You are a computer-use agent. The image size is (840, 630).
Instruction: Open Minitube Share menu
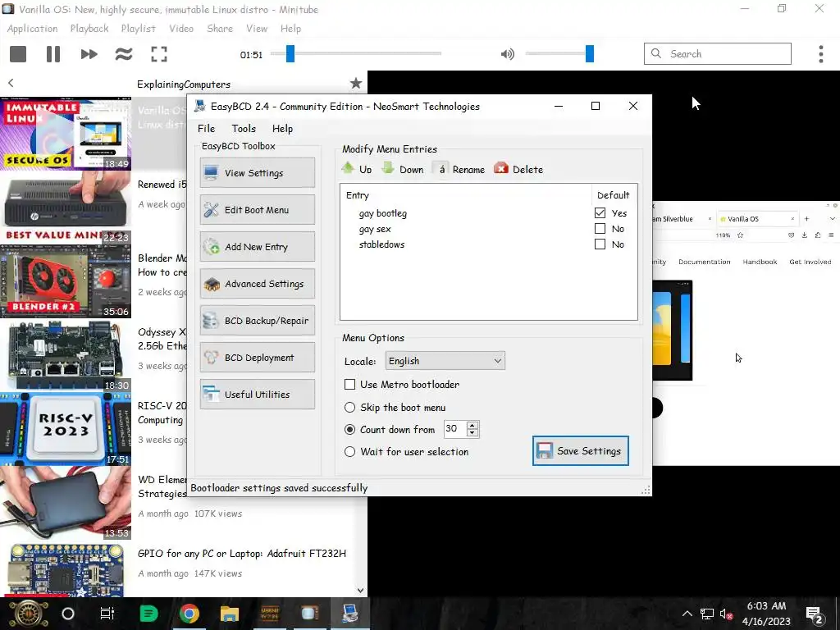(x=220, y=29)
